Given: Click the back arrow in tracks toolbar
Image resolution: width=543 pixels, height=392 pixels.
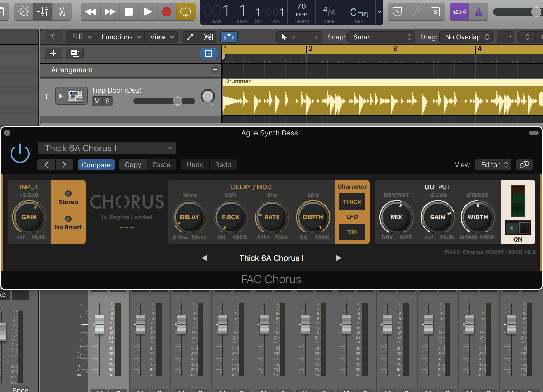Looking at the screenshot, I should click(54, 37).
